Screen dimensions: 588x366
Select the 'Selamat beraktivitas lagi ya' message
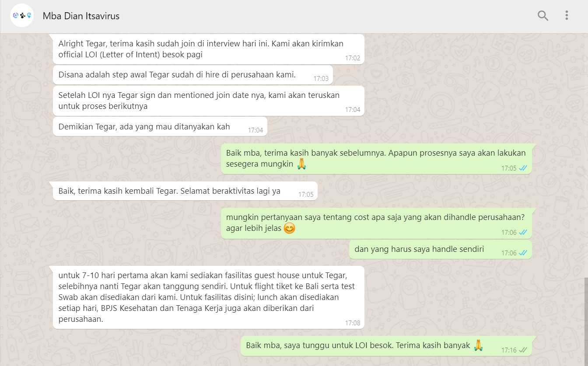point(185,191)
